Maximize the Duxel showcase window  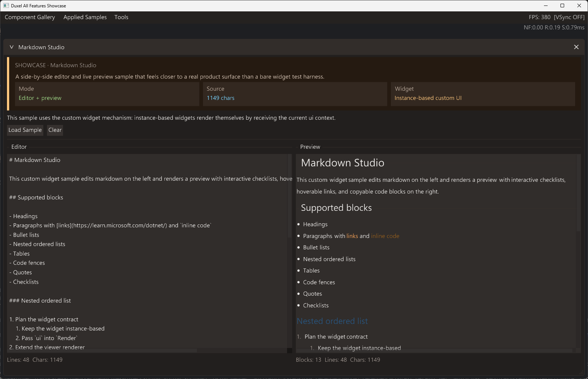coord(562,6)
